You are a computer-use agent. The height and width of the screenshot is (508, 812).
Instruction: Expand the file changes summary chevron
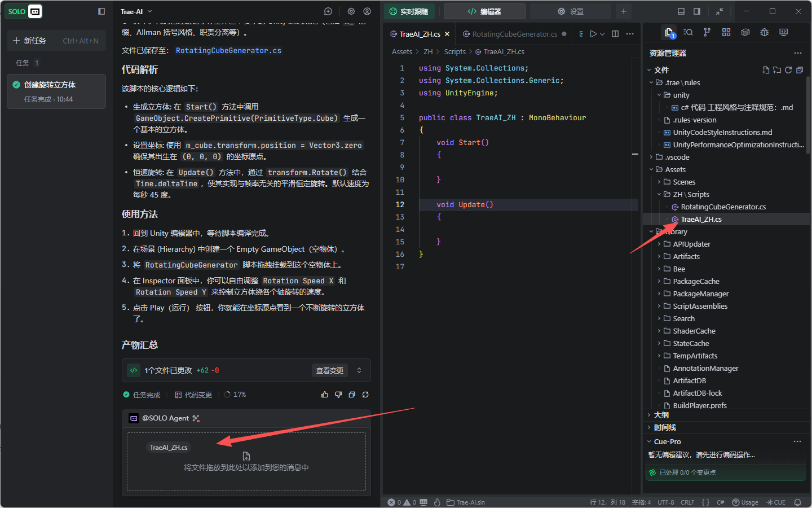click(359, 370)
